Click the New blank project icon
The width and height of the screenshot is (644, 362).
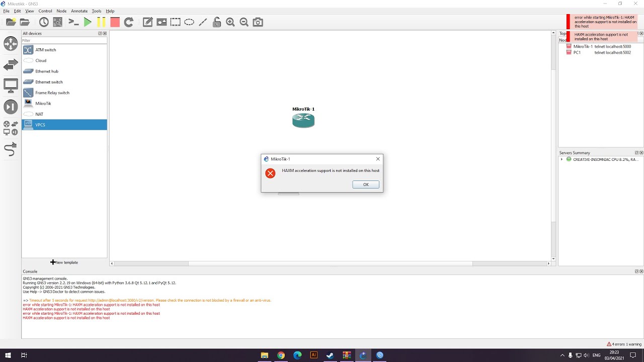pos(11,22)
